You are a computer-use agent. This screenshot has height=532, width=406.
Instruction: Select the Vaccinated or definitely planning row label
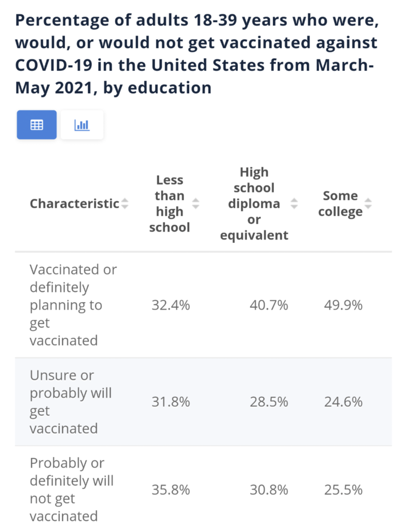pyautogui.click(x=73, y=305)
